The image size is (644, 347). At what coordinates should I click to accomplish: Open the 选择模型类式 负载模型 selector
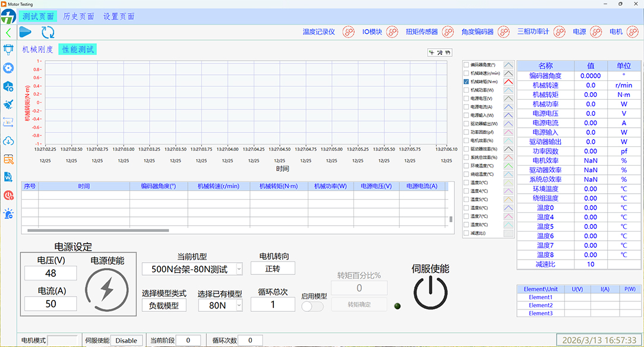pos(163,305)
